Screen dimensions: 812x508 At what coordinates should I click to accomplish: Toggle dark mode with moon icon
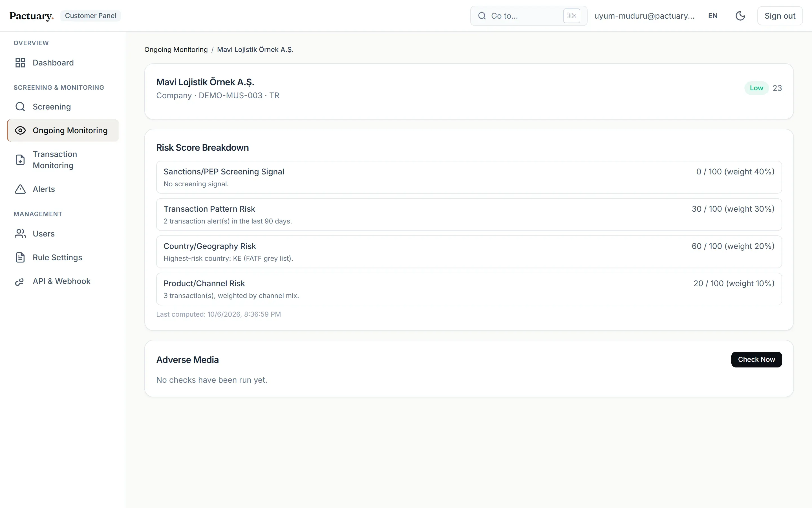tap(740, 16)
